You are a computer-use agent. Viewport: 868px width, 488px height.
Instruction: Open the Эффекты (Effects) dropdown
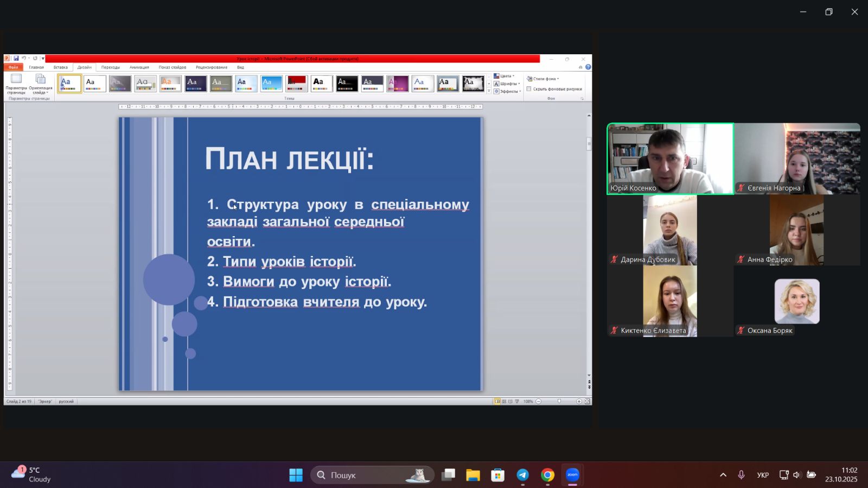coord(507,91)
